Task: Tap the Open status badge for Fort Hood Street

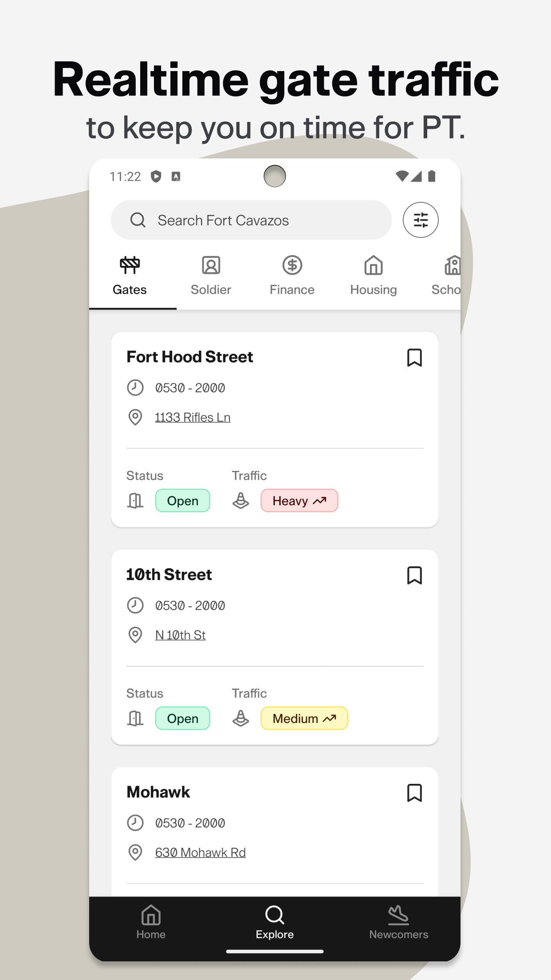Action: coord(182,501)
